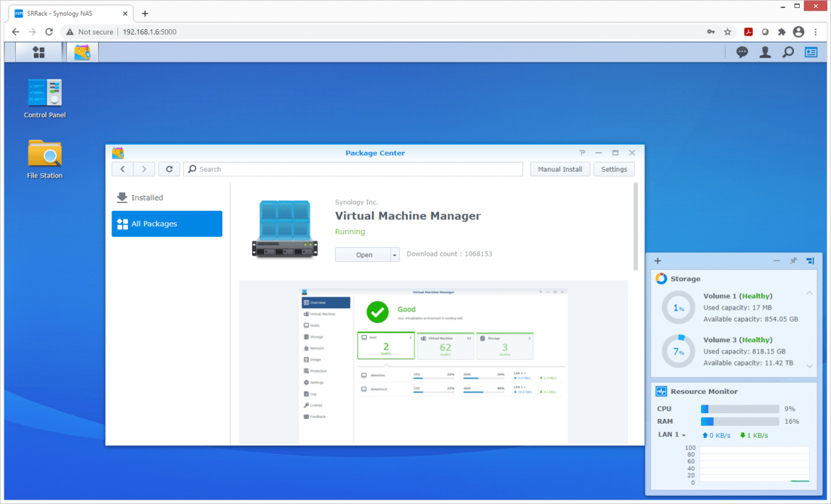Toggle the DSM Widgets panel icon
The image size is (831, 504).
pos(811,52)
